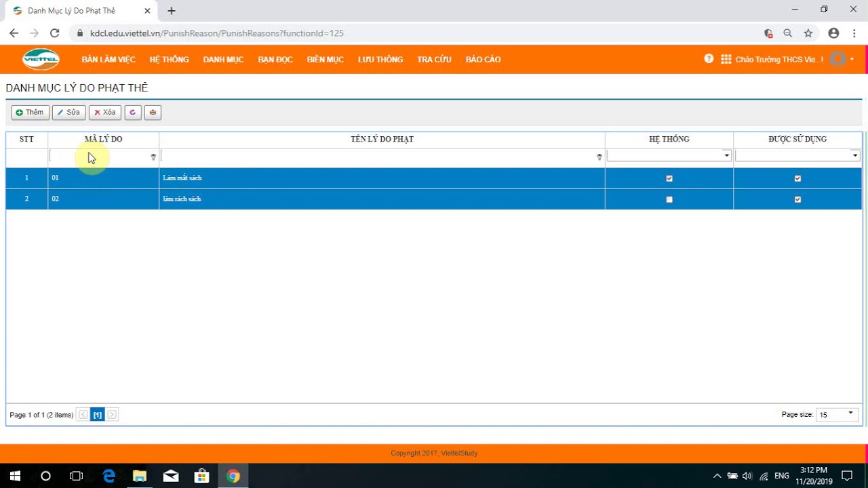Viewport: 868px width, 488px height.
Task: Click code cell 02
Action: pyautogui.click(x=104, y=199)
